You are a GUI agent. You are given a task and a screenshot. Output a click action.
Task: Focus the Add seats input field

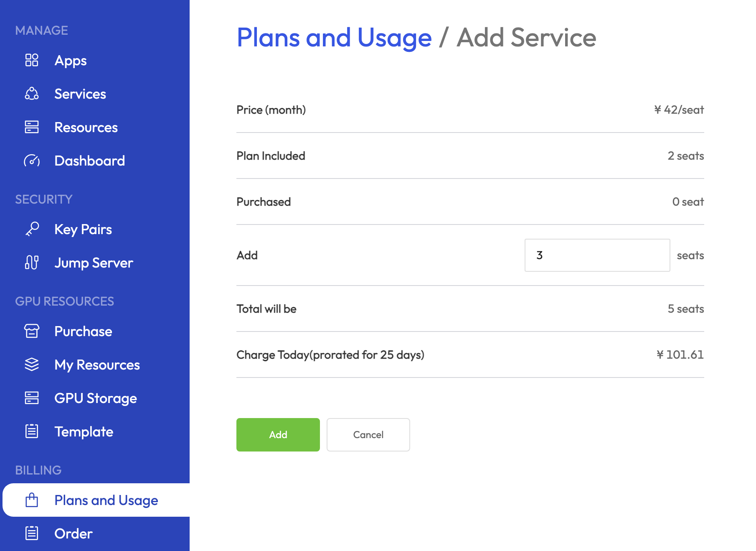coord(597,255)
